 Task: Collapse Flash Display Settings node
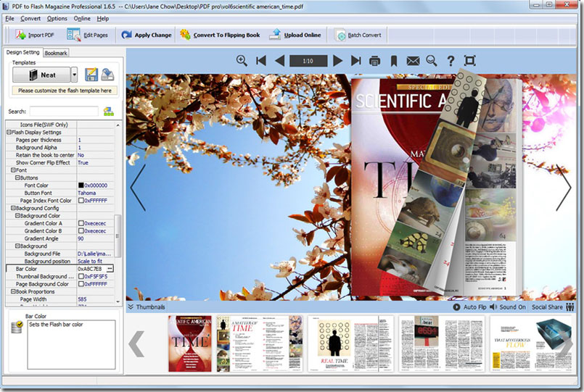[9, 132]
